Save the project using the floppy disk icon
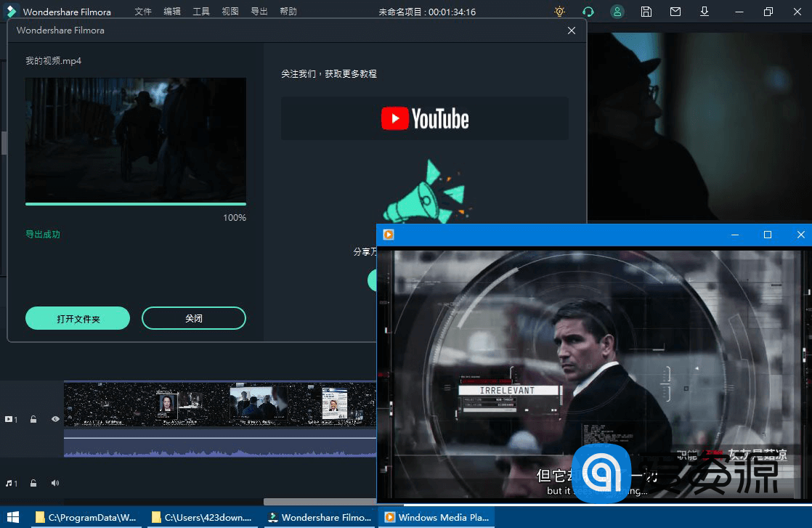The height and width of the screenshot is (528, 812). click(x=646, y=12)
